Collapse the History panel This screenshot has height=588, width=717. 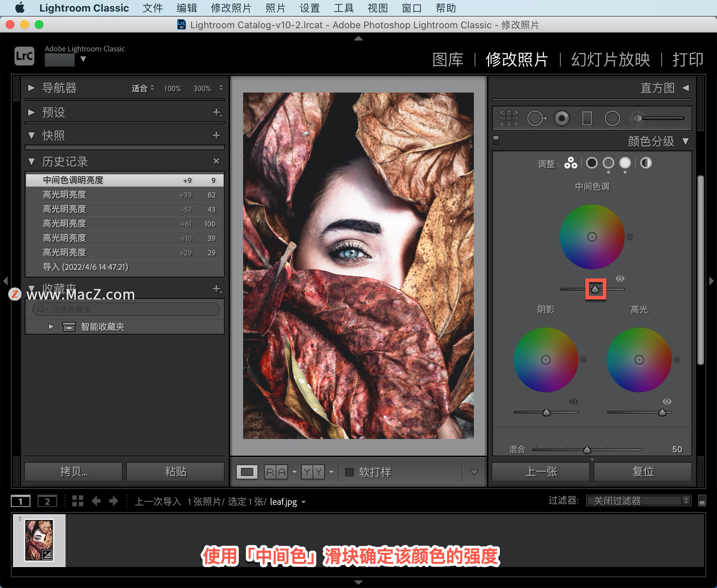coord(31,161)
